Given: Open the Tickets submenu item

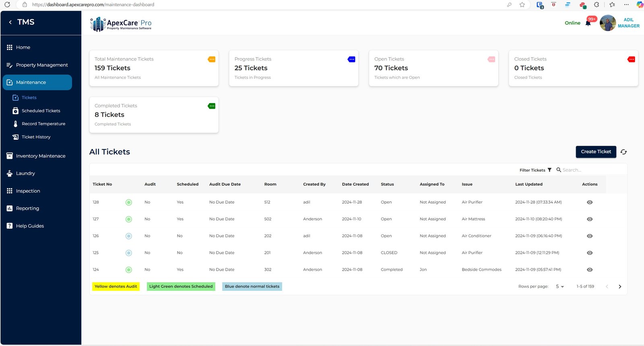Looking at the screenshot, I should [x=29, y=97].
